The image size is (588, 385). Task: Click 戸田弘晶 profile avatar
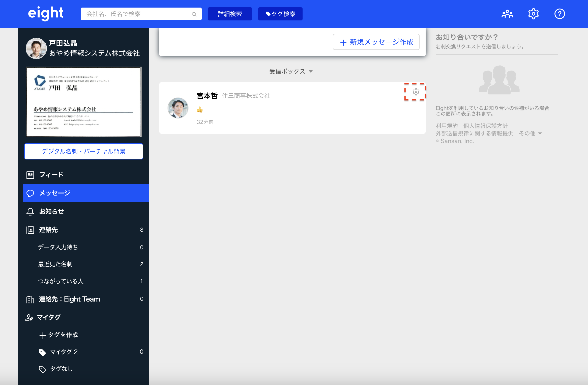pyautogui.click(x=36, y=48)
